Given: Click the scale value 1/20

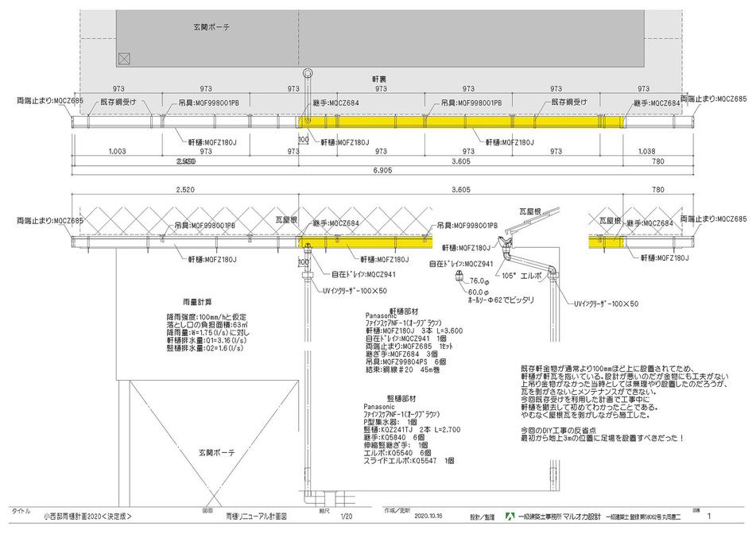Looking at the screenshot, I should (346, 517).
